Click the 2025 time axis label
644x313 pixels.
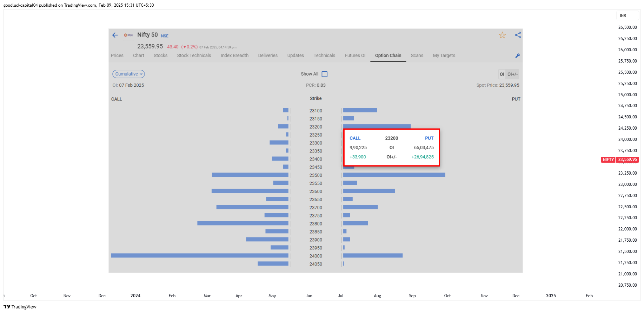tap(551, 296)
